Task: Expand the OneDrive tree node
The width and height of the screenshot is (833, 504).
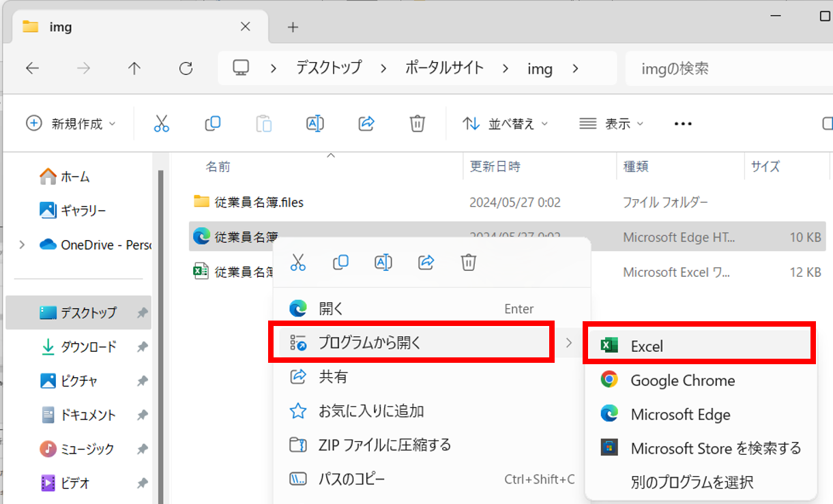Action: pyautogui.click(x=23, y=244)
